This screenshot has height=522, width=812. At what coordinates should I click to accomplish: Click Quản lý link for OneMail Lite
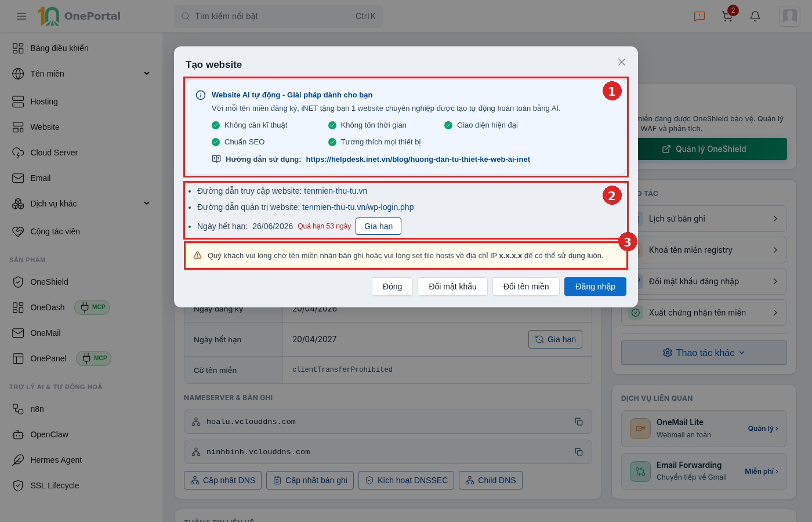pos(763,429)
